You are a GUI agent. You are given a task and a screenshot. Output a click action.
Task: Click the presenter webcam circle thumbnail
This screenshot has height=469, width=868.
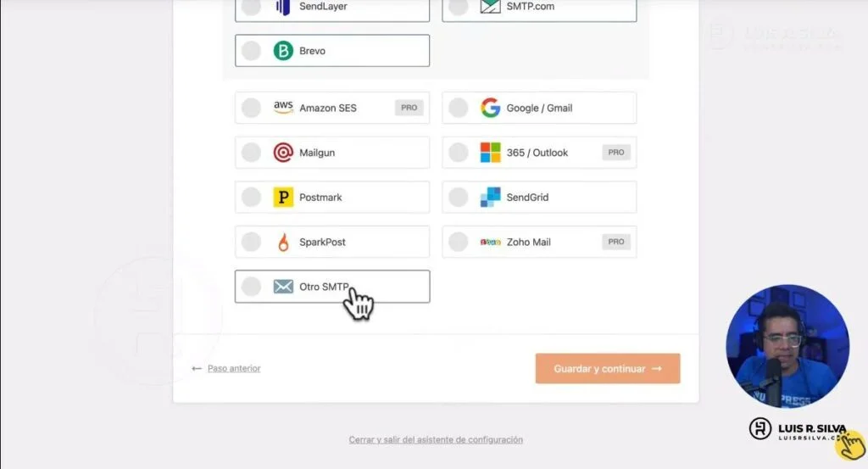point(787,346)
